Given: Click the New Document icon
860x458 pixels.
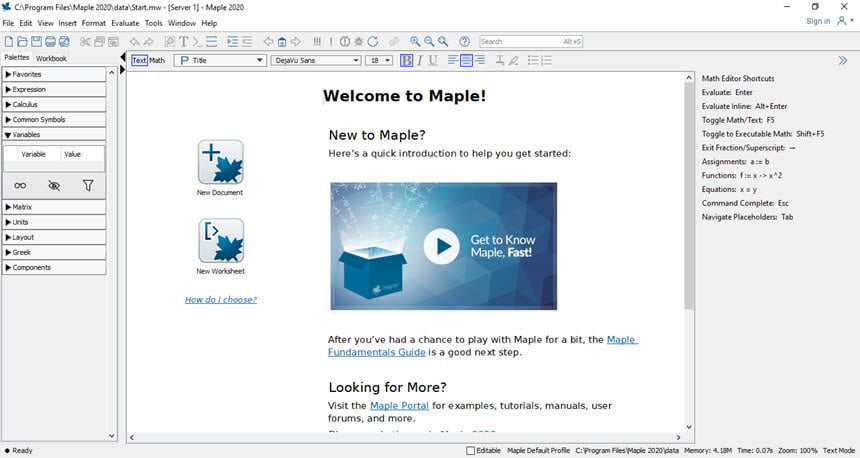Looking at the screenshot, I should click(220, 162).
